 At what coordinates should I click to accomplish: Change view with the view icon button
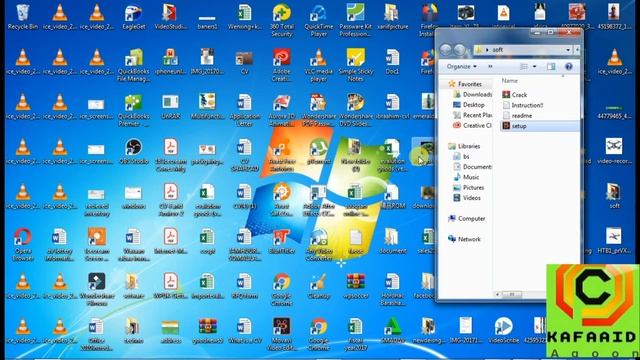[x=524, y=66]
